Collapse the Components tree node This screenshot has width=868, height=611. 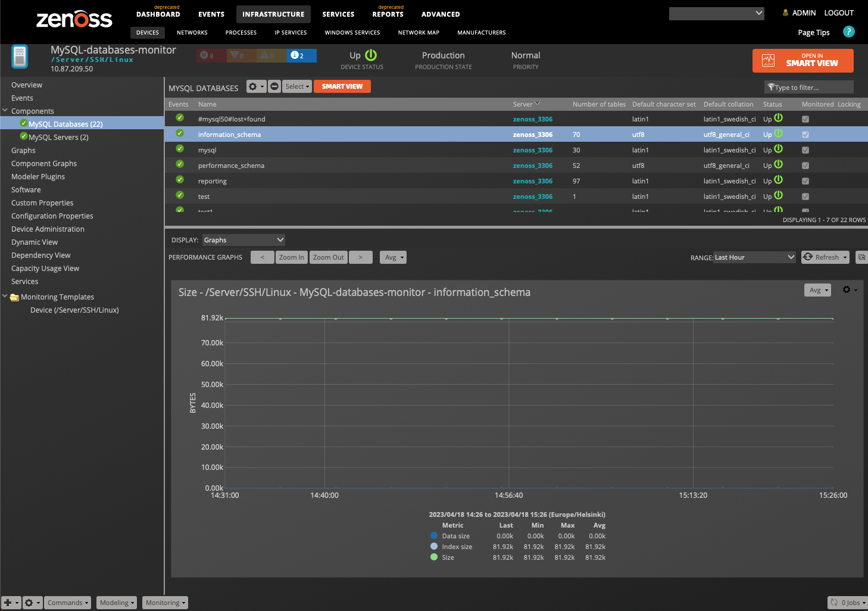[x=5, y=110]
